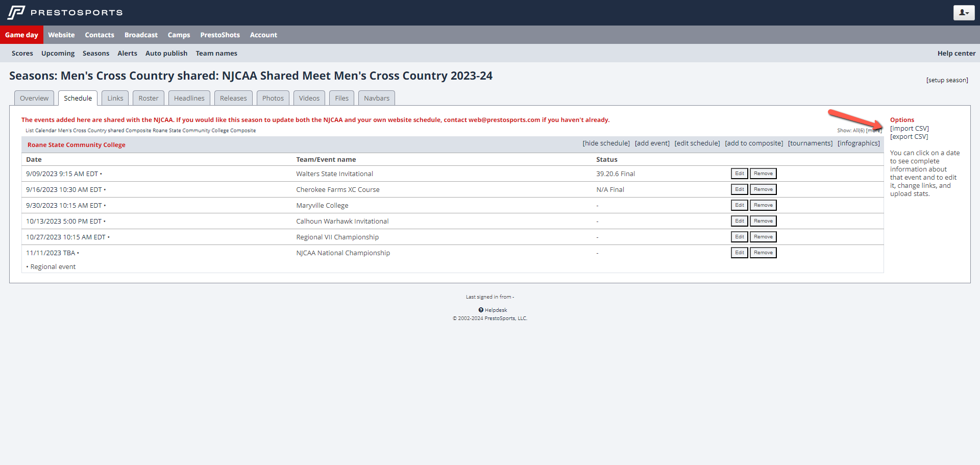This screenshot has height=465, width=980.
Task: Edit the Walters State Invitational event
Action: click(739, 174)
